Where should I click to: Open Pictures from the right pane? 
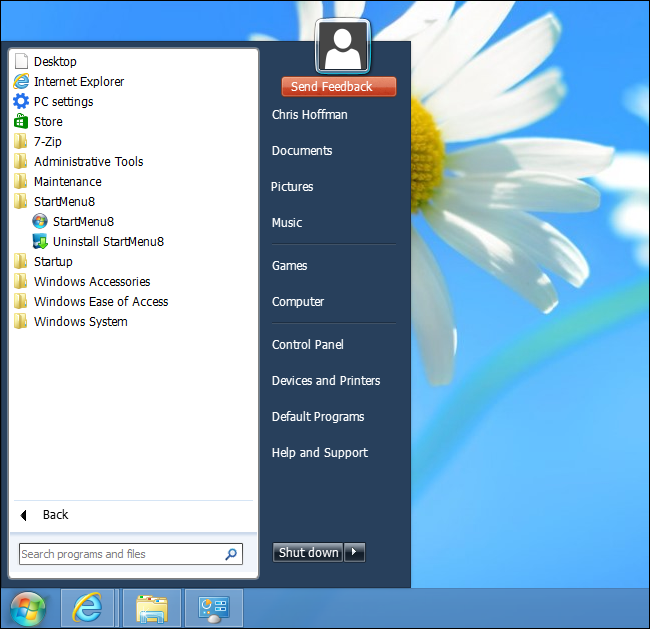292,187
